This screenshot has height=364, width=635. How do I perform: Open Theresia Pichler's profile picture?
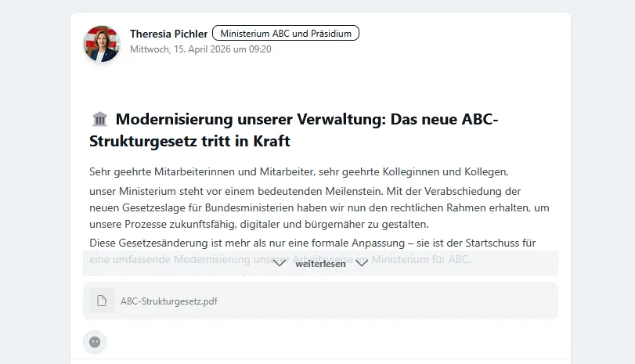(x=102, y=44)
